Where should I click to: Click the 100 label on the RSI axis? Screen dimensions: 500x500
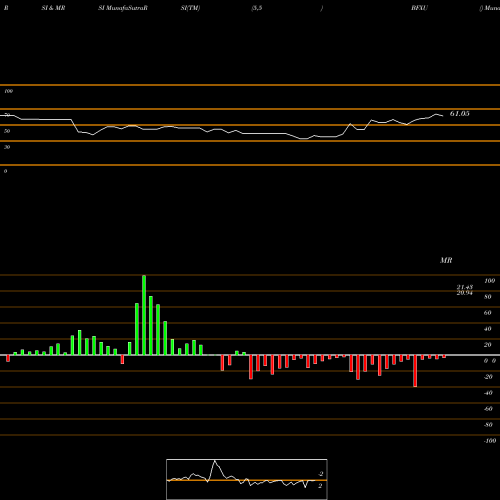(9, 91)
